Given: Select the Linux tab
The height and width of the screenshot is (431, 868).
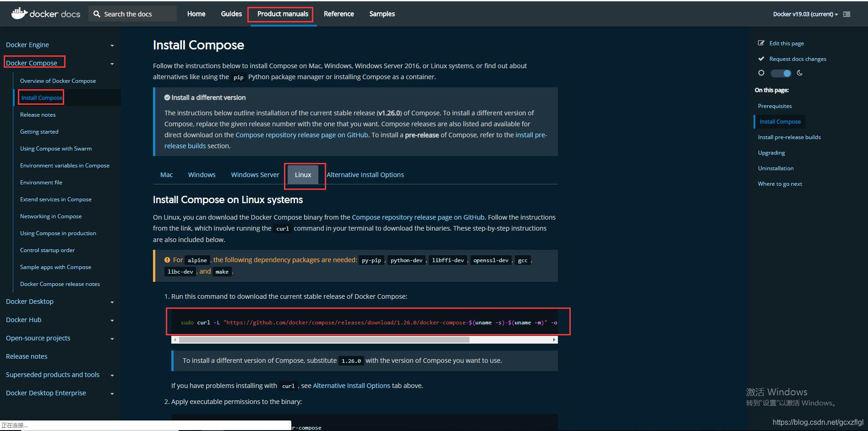Looking at the screenshot, I should pos(303,175).
